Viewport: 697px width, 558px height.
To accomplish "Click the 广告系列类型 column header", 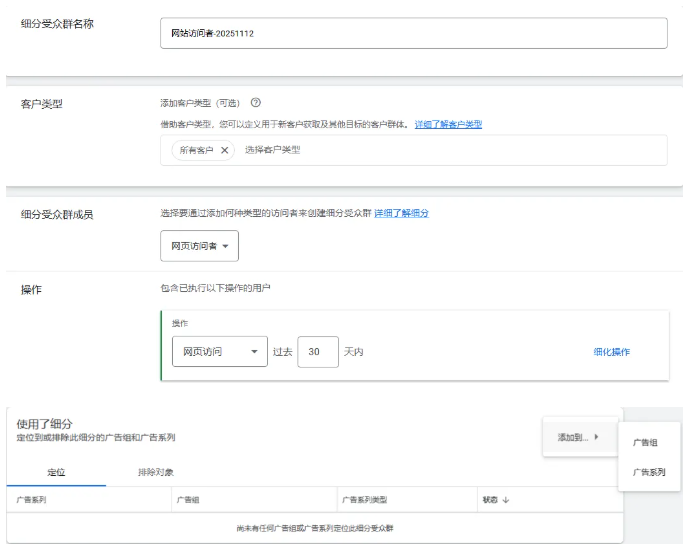I will (x=365, y=499).
